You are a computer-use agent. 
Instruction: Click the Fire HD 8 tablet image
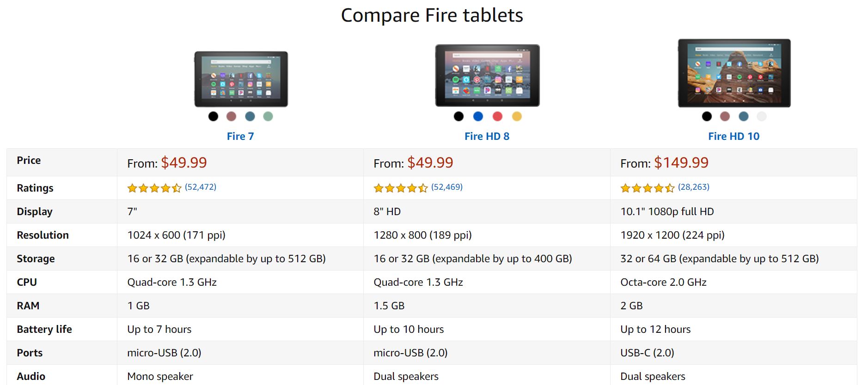pyautogui.click(x=488, y=75)
